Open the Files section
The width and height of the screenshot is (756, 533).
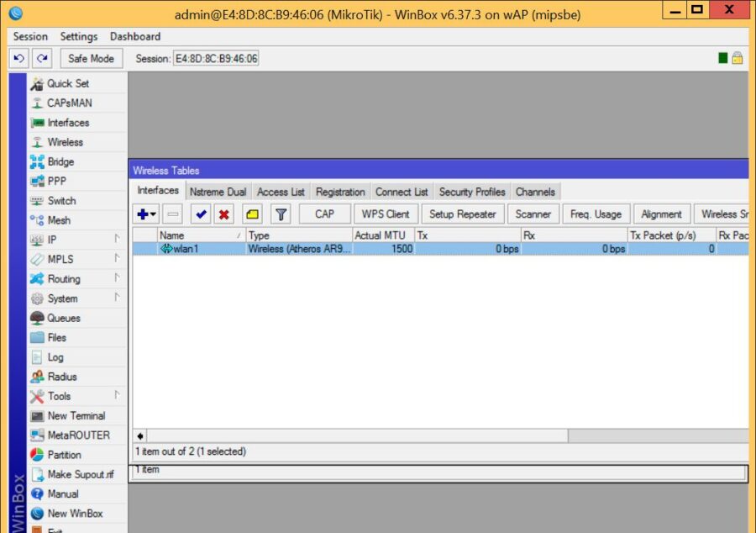coord(77,338)
